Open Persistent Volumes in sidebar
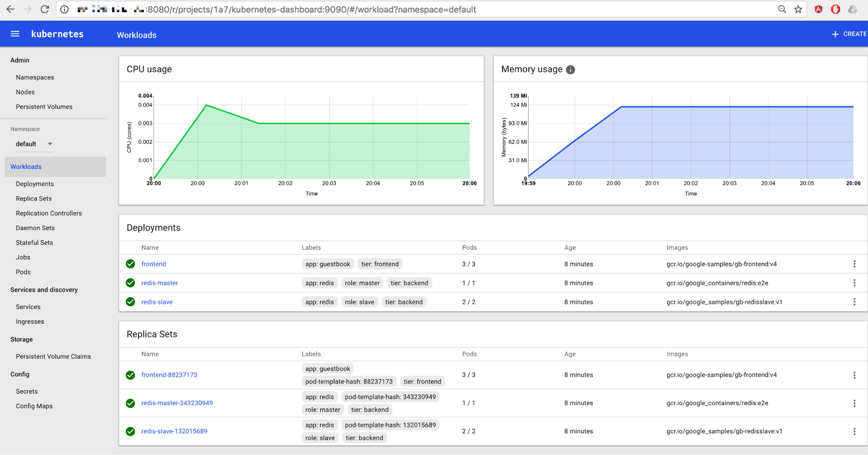The height and width of the screenshot is (455, 868). [44, 107]
